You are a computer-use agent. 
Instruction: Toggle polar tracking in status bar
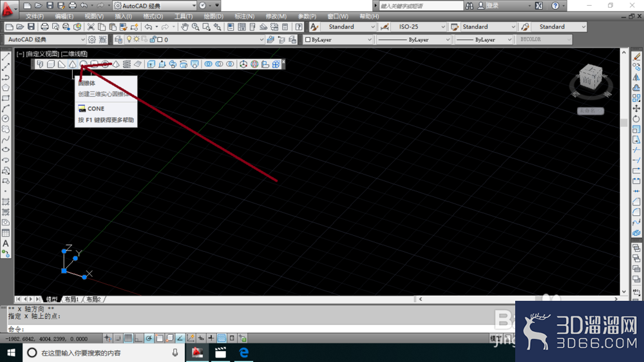click(x=149, y=338)
